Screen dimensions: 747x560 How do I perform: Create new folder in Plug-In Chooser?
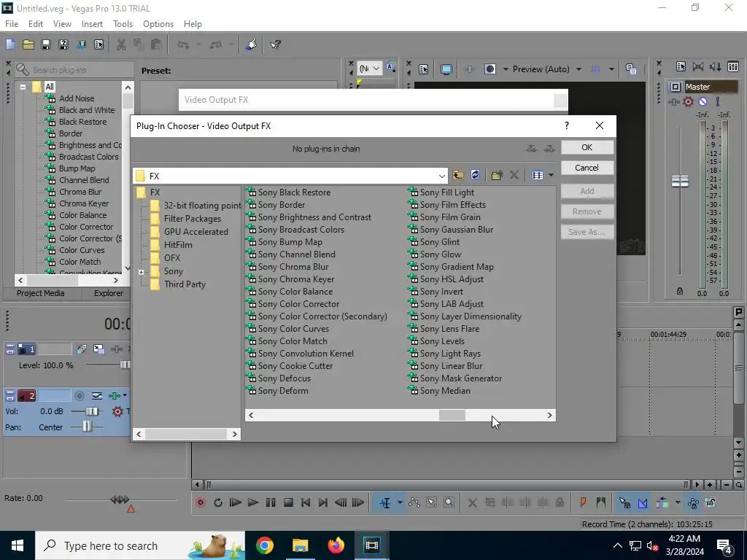tap(497, 175)
